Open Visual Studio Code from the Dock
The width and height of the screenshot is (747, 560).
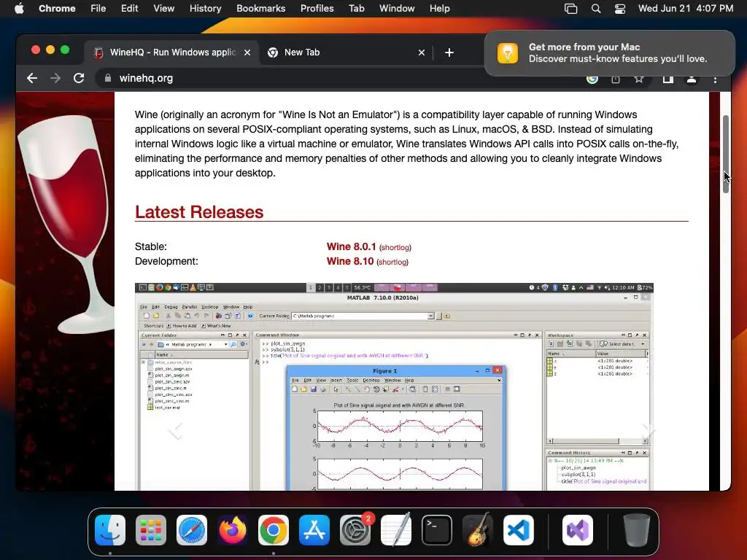coord(519,530)
